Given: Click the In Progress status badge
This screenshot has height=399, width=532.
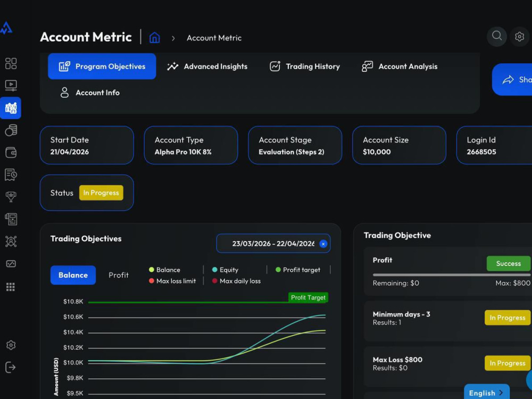Looking at the screenshot, I should tap(101, 193).
